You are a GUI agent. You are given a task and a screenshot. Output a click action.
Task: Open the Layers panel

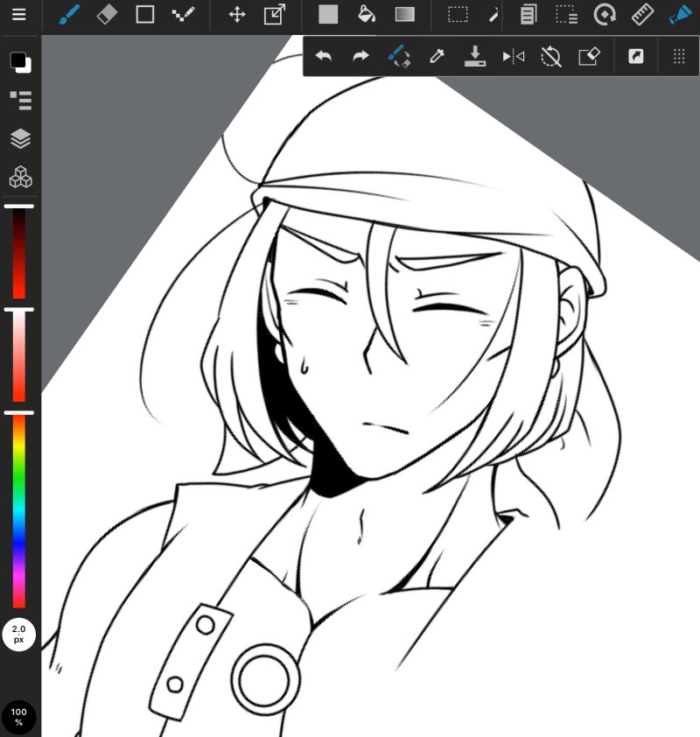[x=21, y=138]
